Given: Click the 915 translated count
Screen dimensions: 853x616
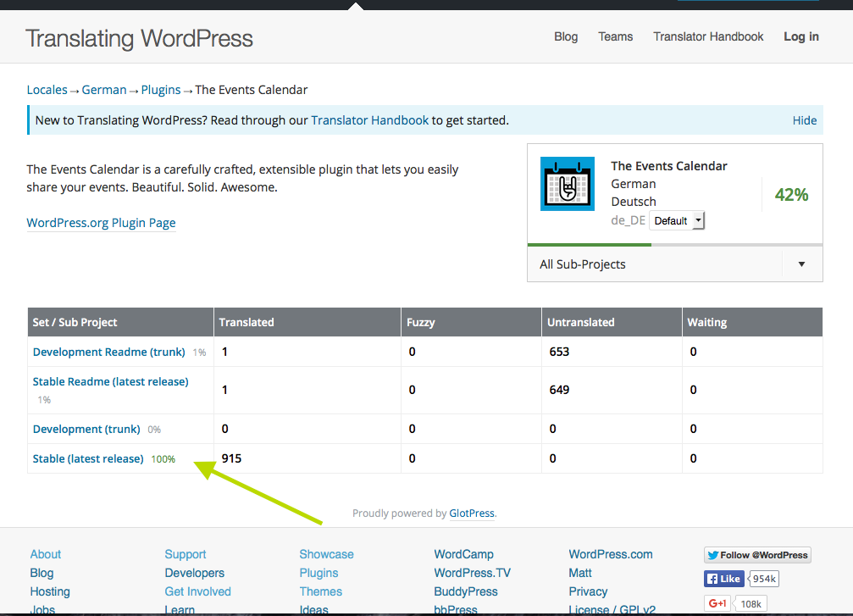Looking at the screenshot, I should click(231, 458).
